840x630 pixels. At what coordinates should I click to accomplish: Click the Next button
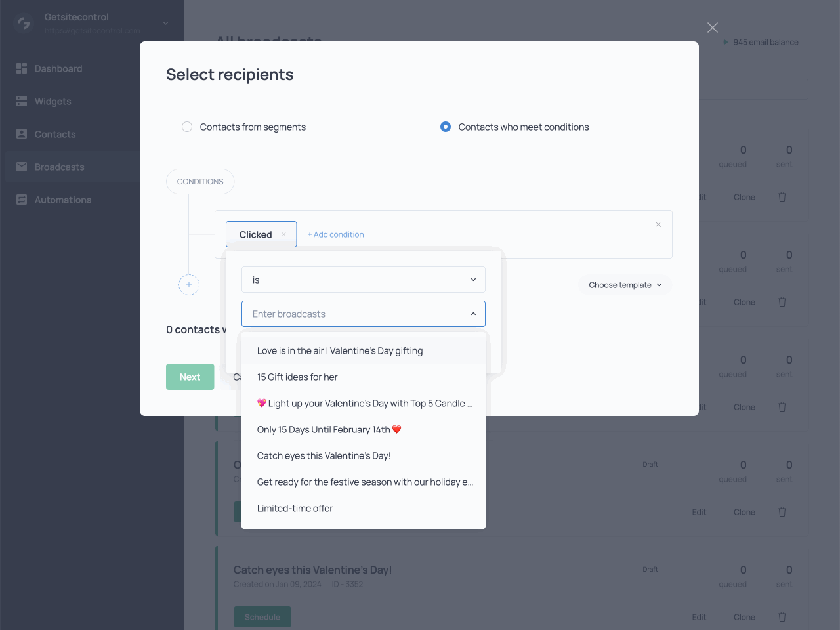point(190,377)
